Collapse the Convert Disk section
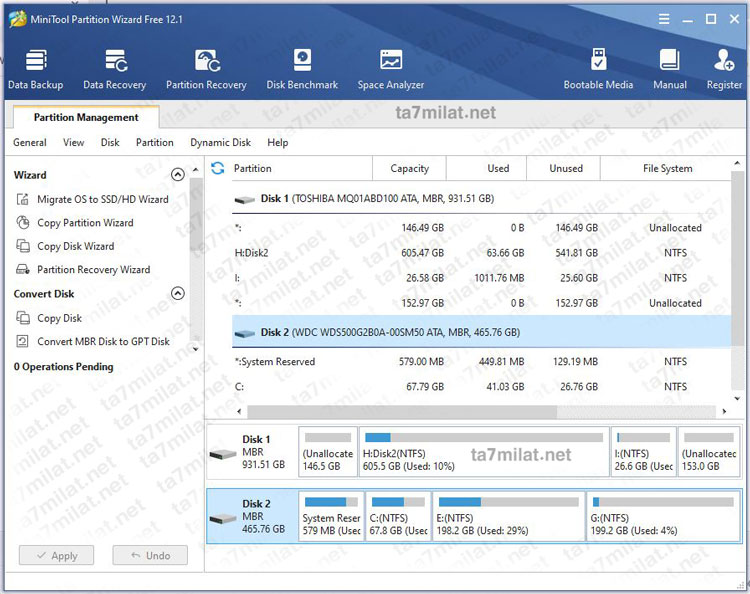Image resolution: width=750 pixels, height=594 pixels. pos(178,293)
